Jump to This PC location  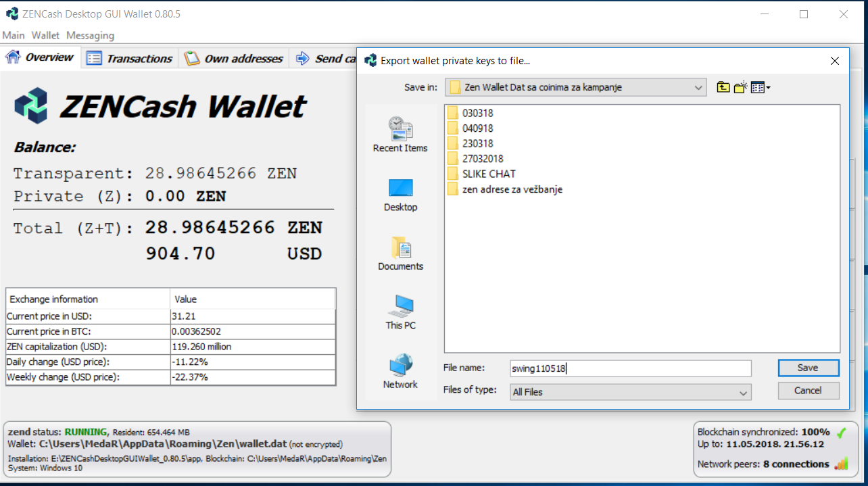point(400,312)
